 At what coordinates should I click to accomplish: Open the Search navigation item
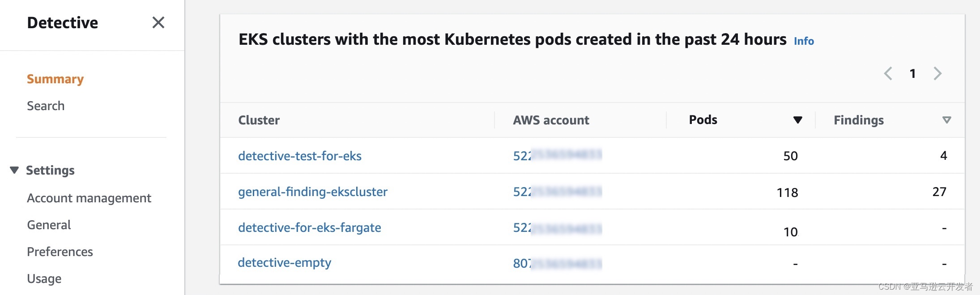(46, 106)
